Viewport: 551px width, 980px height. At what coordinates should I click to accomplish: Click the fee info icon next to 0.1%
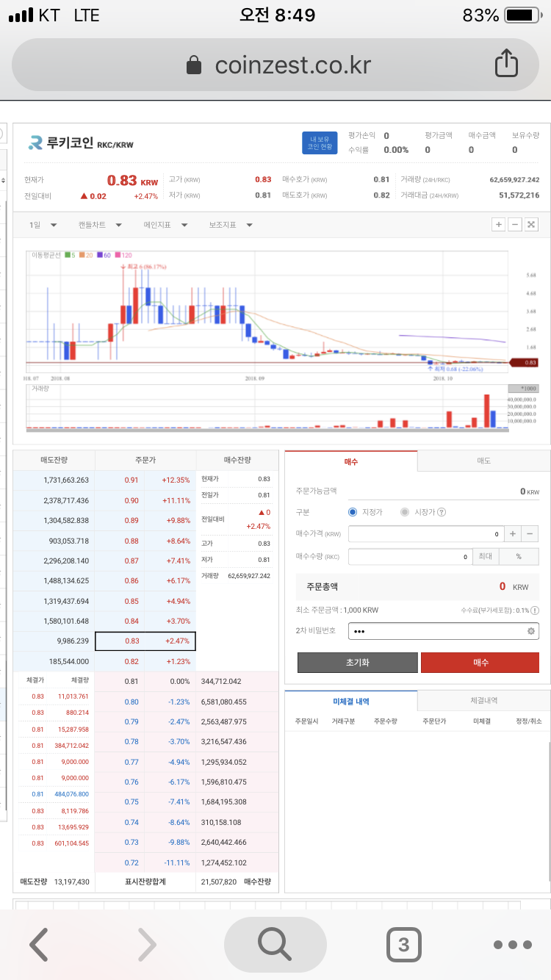click(535, 610)
